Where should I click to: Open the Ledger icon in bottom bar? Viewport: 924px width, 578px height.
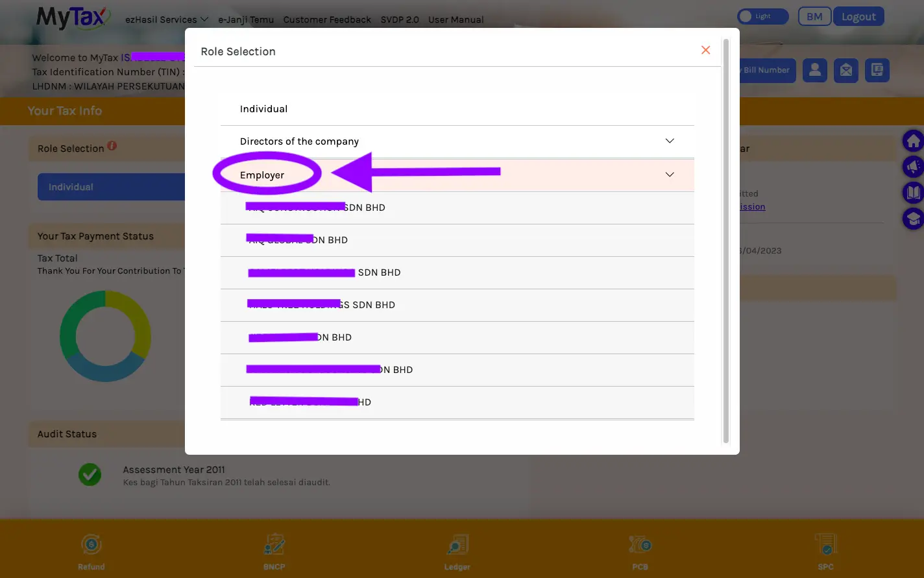(x=457, y=551)
